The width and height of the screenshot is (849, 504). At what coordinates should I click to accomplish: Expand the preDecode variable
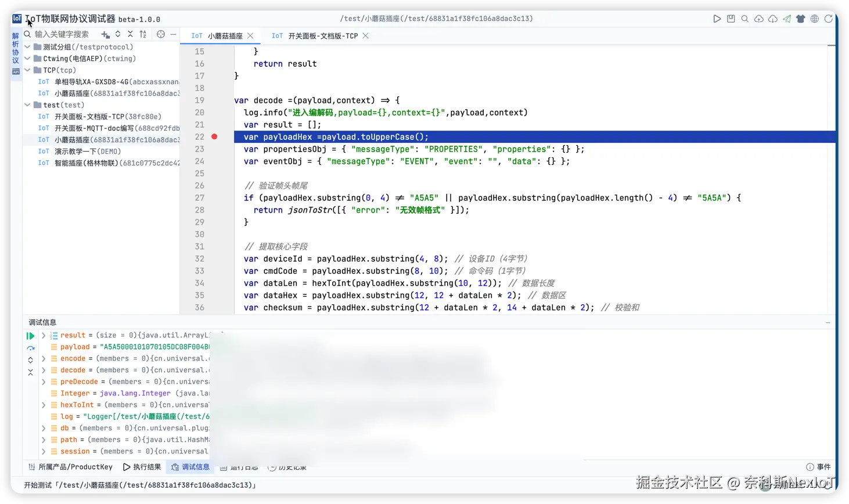(x=43, y=382)
